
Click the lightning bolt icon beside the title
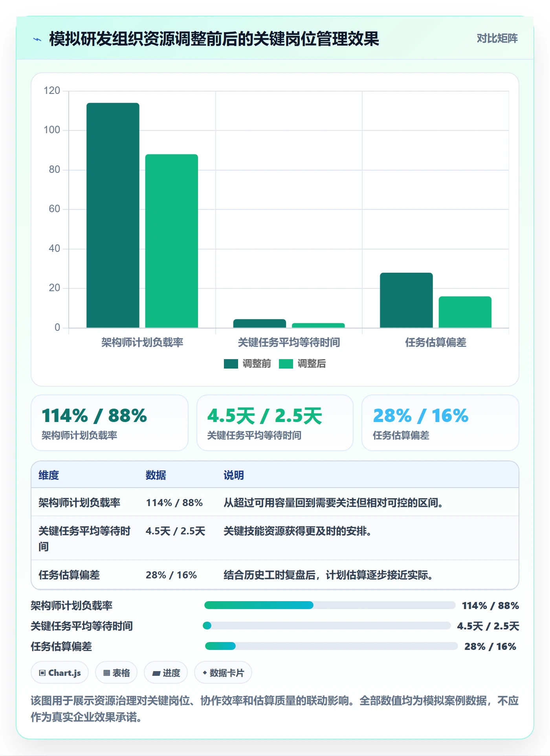pos(37,39)
